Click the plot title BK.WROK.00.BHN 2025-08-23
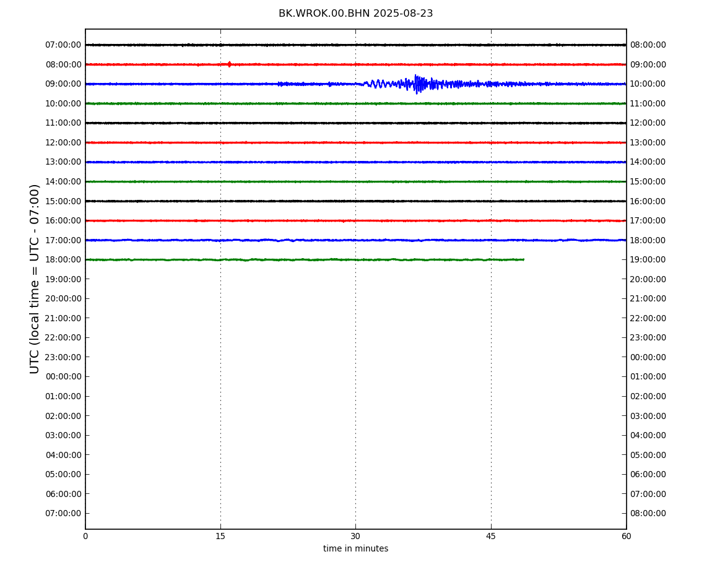712x588 pixels. pos(355,14)
